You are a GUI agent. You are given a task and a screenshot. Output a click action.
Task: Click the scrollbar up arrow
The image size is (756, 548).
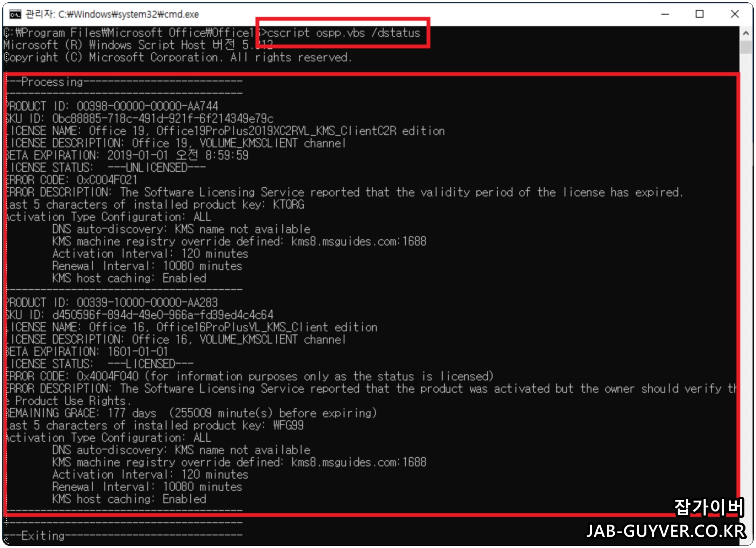pos(746,33)
